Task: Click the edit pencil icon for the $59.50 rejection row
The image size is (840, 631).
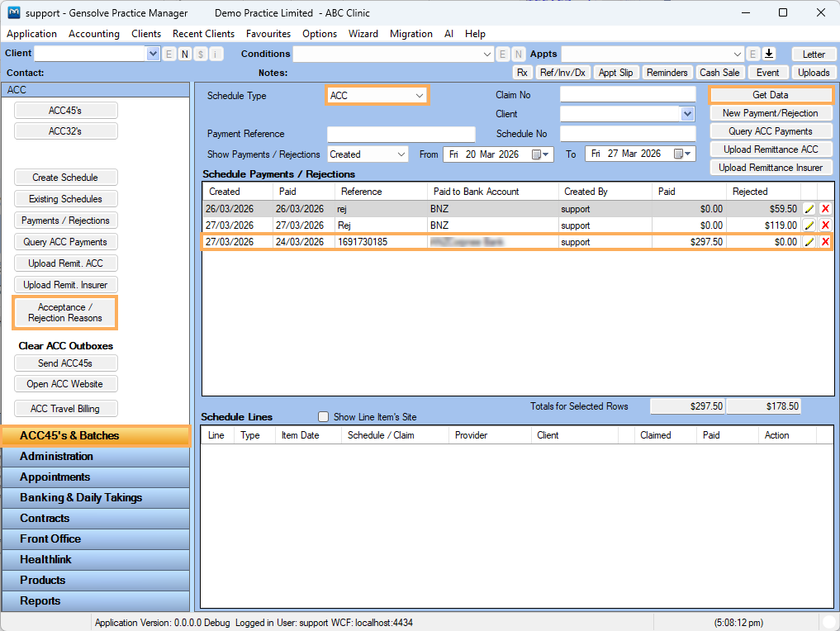Action: pyautogui.click(x=809, y=209)
